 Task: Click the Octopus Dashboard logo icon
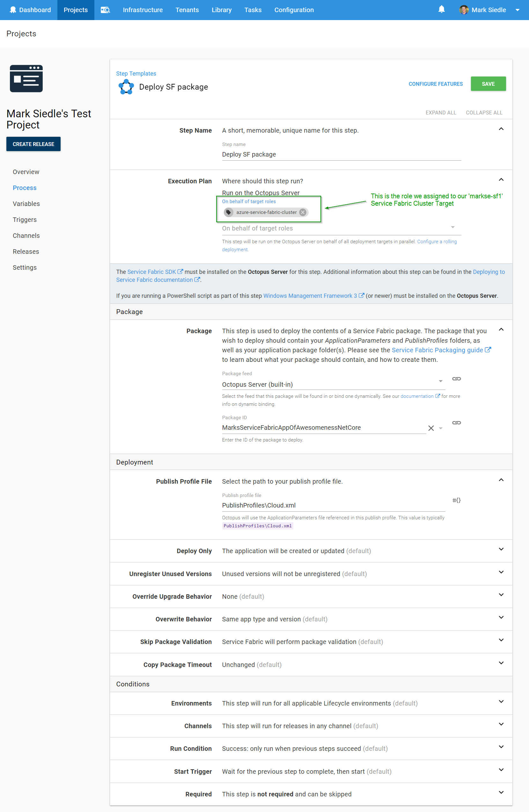13,9
